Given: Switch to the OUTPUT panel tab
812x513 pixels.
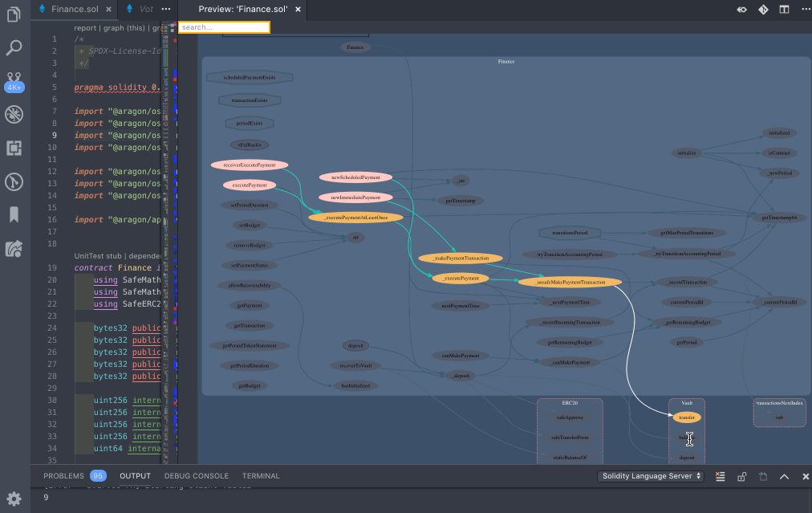Looking at the screenshot, I should pyautogui.click(x=135, y=476).
